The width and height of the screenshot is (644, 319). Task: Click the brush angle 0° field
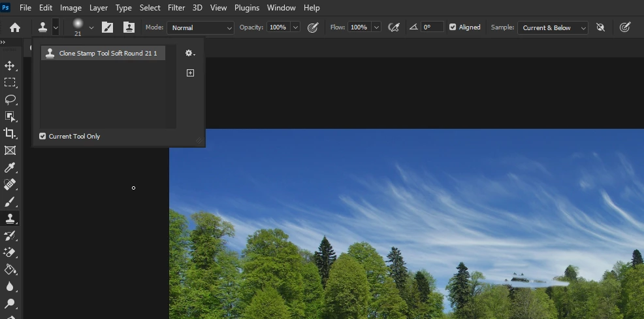pos(432,27)
